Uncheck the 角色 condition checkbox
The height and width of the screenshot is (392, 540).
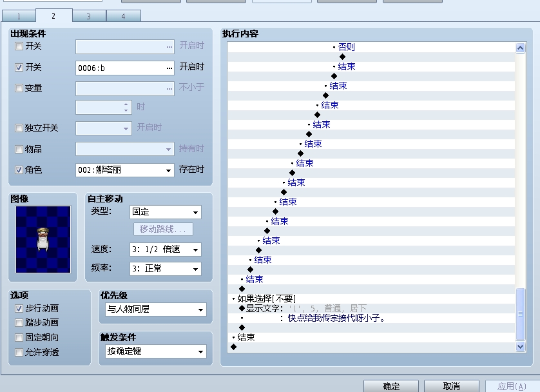pos(19,170)
